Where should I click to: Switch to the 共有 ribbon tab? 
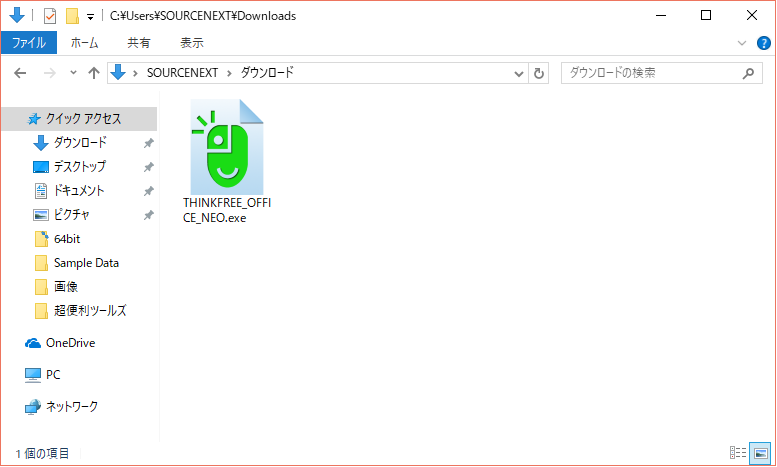tap(139, 43)
